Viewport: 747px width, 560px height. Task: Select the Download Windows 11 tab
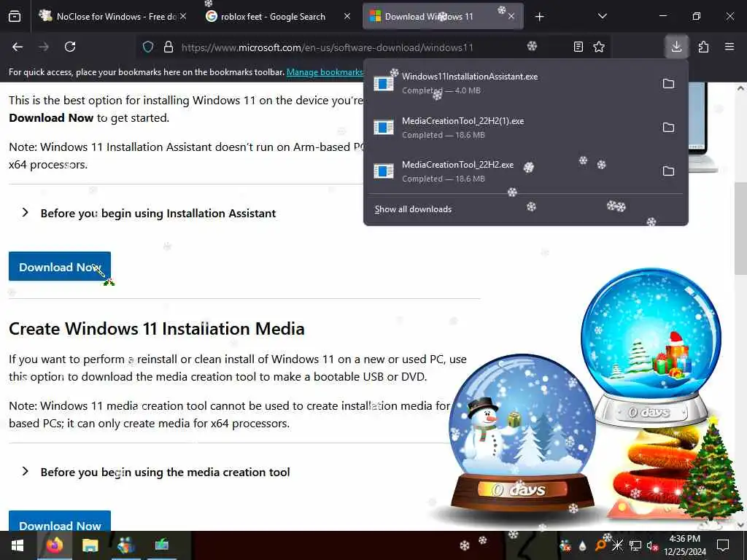coord(443,17)
